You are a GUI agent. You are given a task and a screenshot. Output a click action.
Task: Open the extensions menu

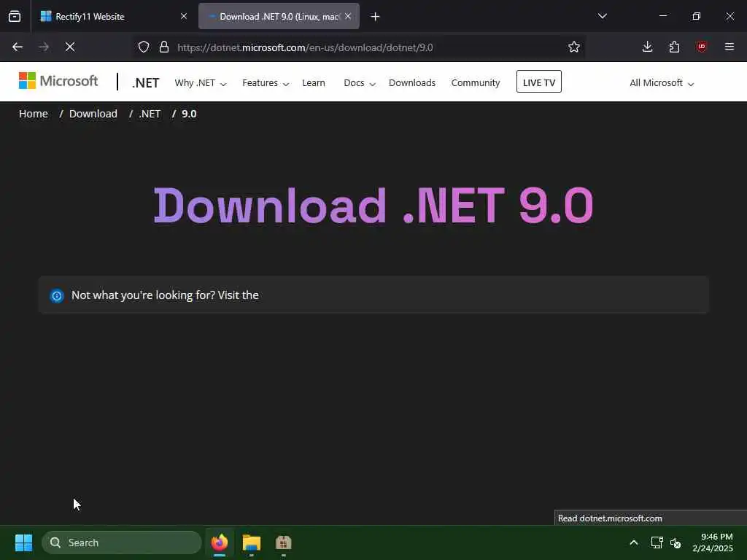[x=674, y=47]
